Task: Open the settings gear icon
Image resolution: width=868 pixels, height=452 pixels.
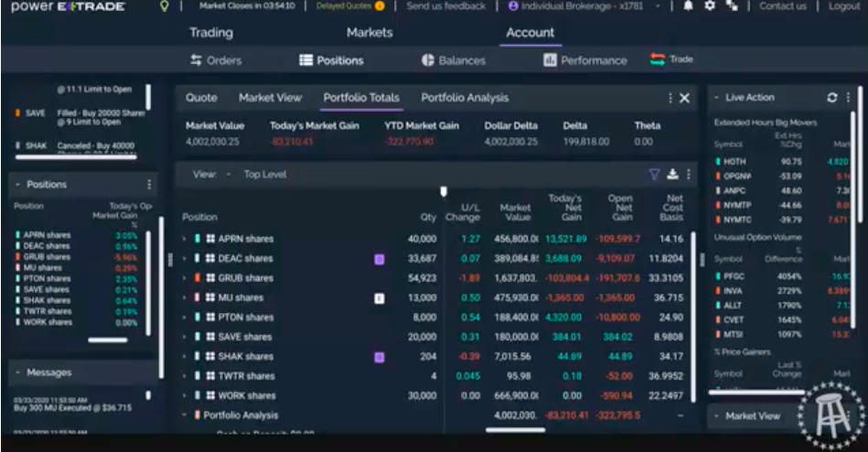Action: click(710, 6)
